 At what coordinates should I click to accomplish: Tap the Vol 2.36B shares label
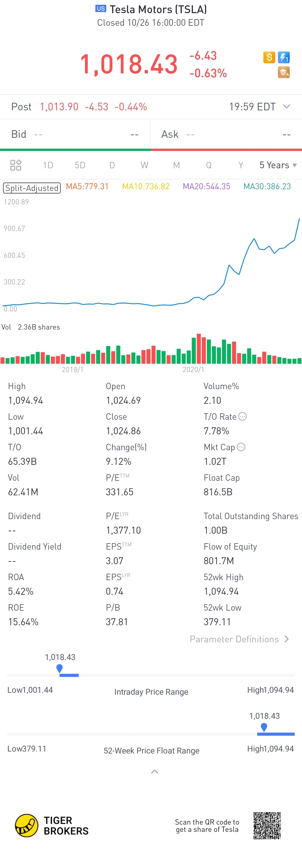[31, 327]
